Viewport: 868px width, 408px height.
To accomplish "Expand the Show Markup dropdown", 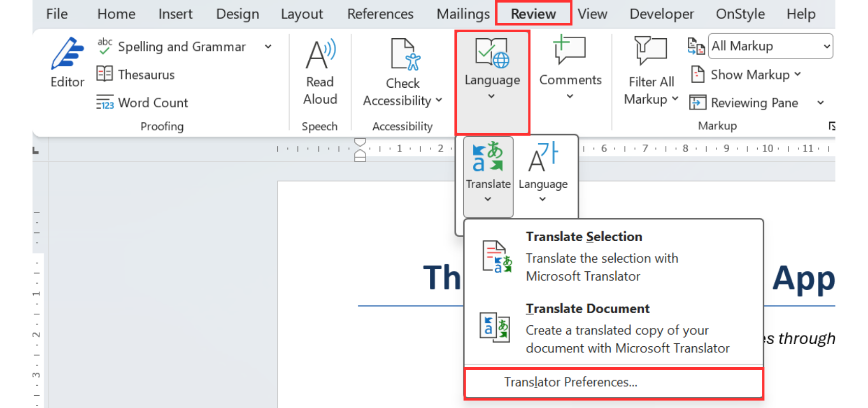I will (x=798, y=74).
